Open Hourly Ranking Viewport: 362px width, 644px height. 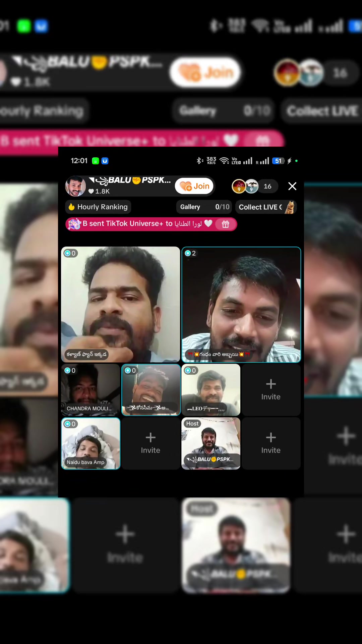(x=98, y=207)
